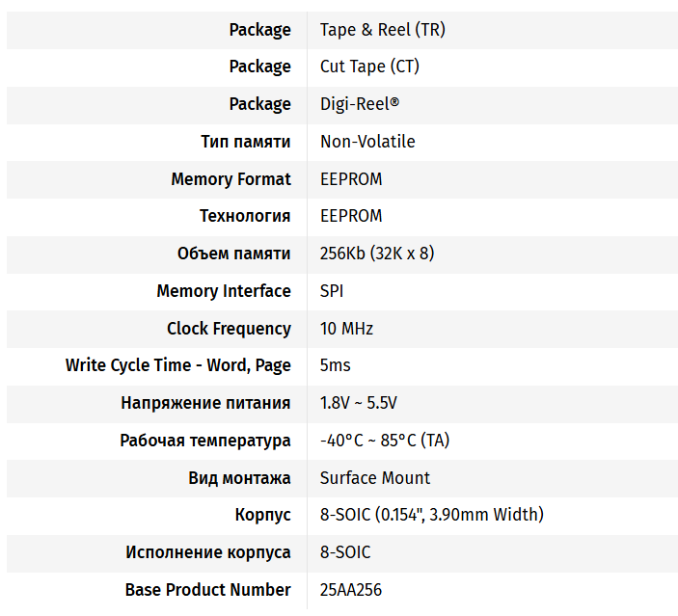The image size is (678, 616).
Task: Click the Tape & Reel (TR) value
Action: click(x=382, y=30)
